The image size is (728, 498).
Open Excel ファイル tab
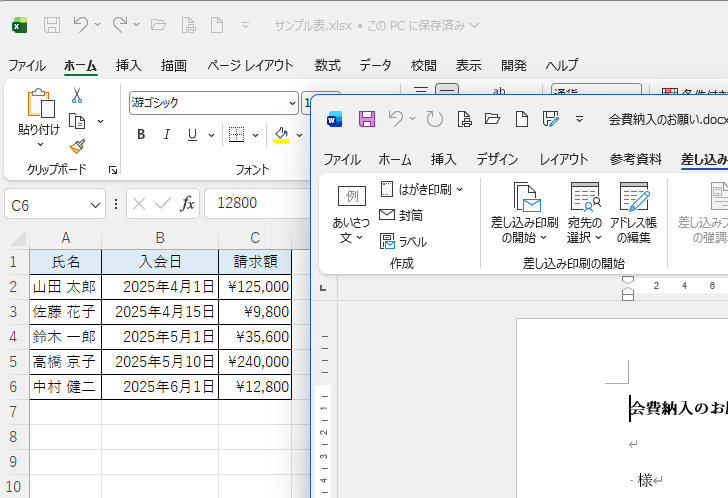click(x=27, y=65)
